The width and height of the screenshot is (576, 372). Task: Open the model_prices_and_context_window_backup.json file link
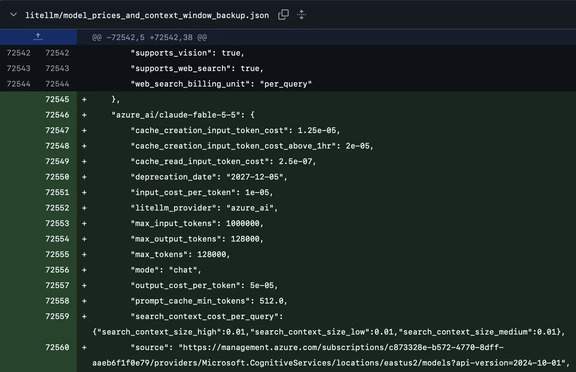[147, 15]
